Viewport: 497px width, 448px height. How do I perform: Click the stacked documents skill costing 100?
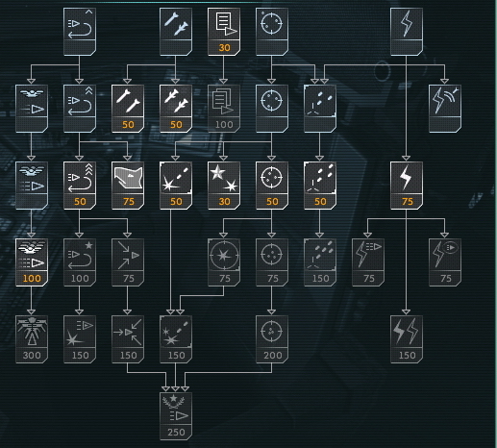(224, 109)
